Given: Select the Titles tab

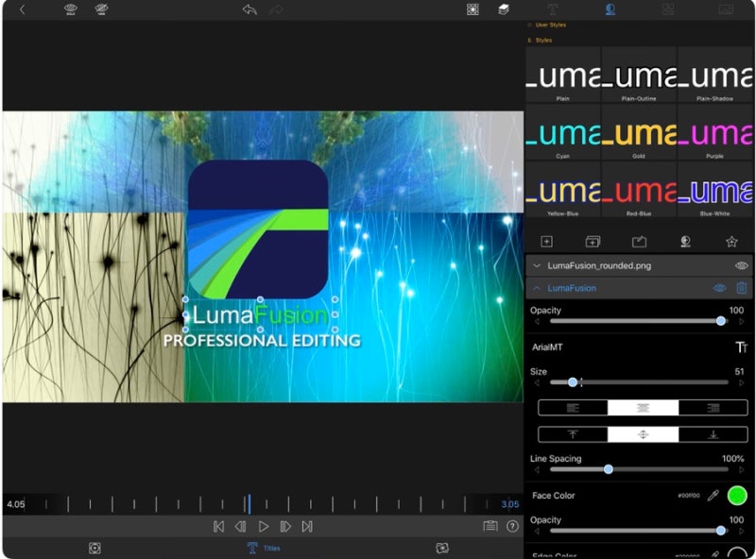Looking at the screenshot, I should pyautogui.click(x=264, y=548).
